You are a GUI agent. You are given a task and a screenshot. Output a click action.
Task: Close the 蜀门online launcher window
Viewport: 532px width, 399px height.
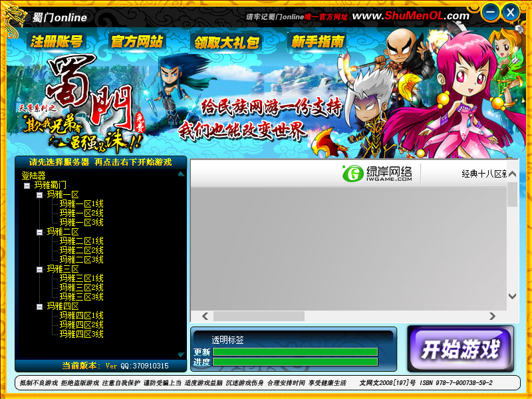510,13
